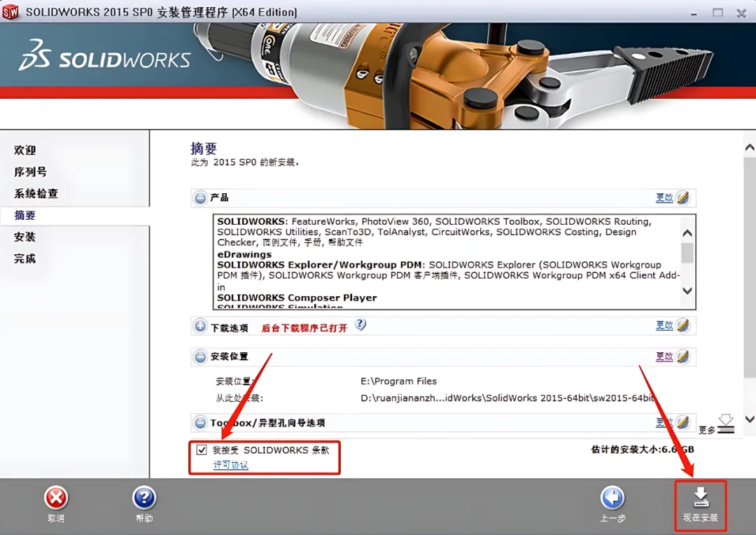Click the 更多 (More) label

(x=707, y=430)
